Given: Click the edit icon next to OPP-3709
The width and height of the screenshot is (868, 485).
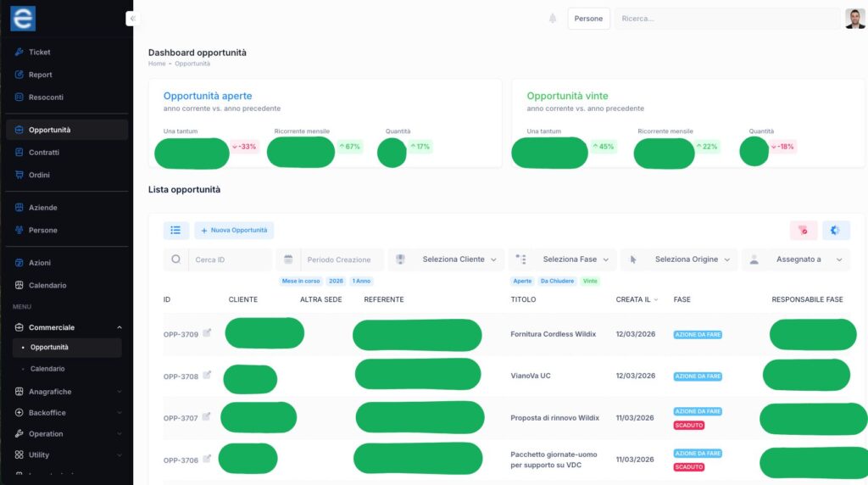Looking at the screenshot, I should tap(207, 333).
